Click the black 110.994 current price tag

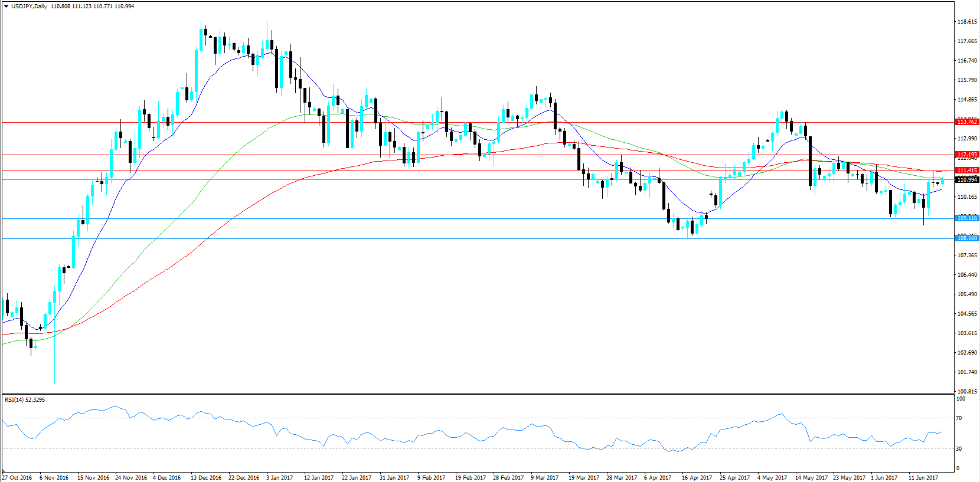tap(967, 179)
